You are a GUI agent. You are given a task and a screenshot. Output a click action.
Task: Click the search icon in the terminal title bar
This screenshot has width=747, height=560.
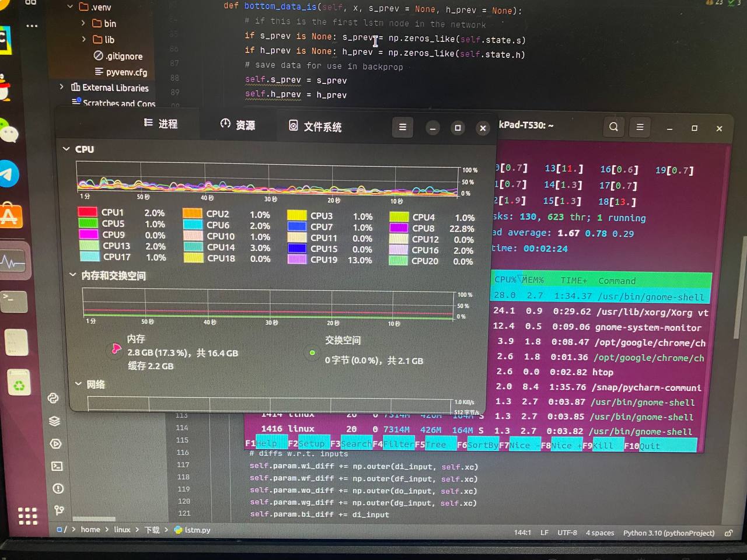(x=613, y=127)
